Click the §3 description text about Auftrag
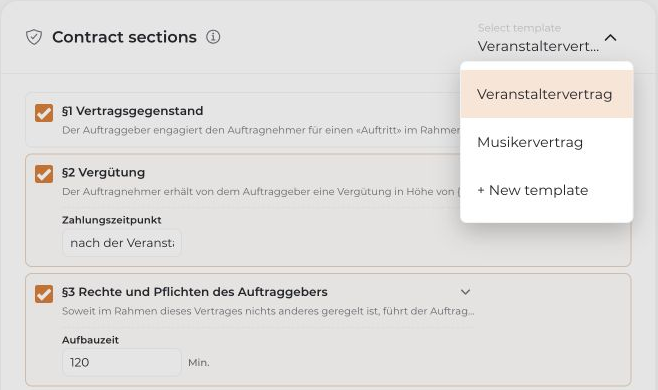Screen dimensions: 658x390 tap(268, 311)
